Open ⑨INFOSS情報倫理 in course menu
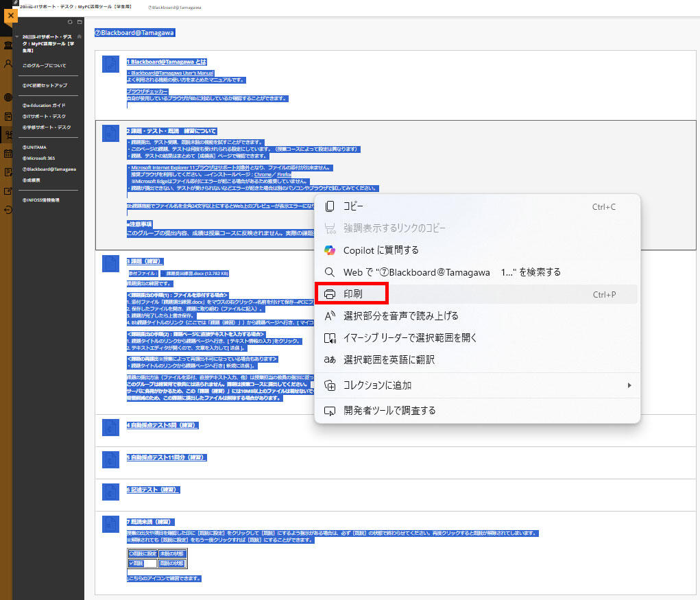 (41, 200)
